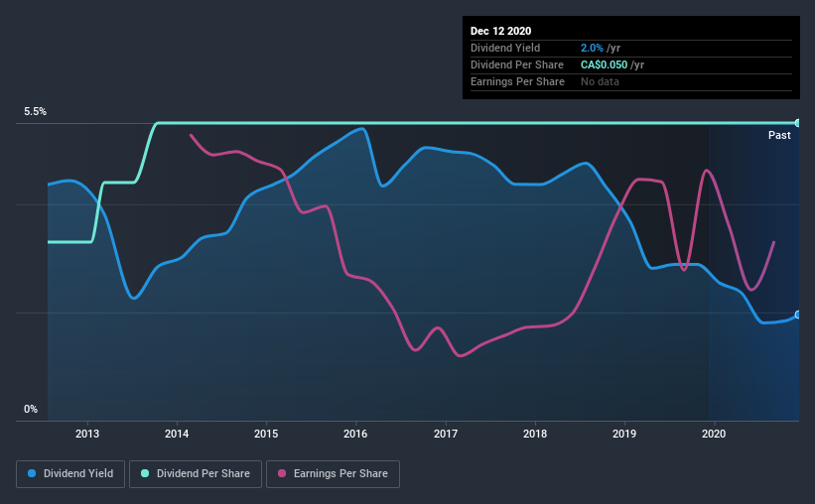The height and width of the screenshot is (504, 815).
Task: Click the 5.5% y-axis label
Action: [x=36, y=112]
